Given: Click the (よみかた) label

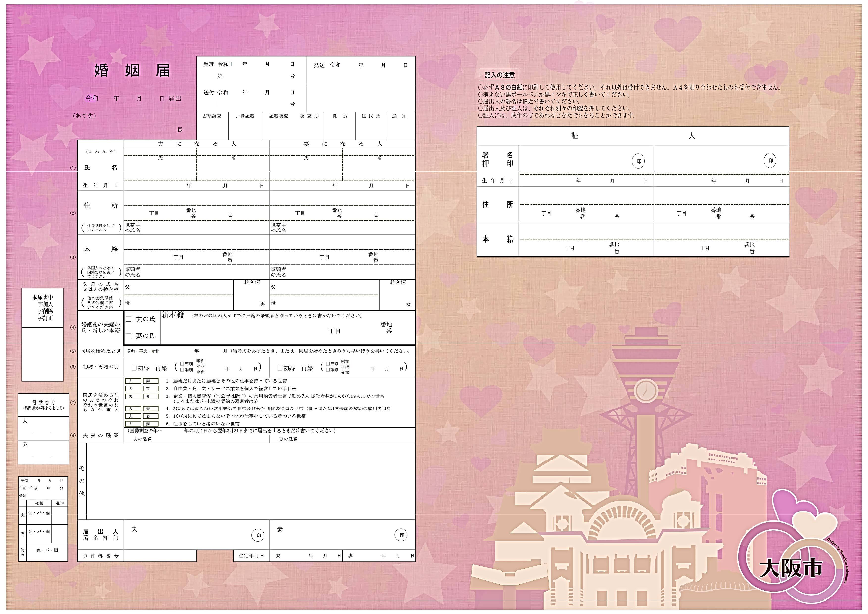Looking at the screenshot, I should pos(100,151).
